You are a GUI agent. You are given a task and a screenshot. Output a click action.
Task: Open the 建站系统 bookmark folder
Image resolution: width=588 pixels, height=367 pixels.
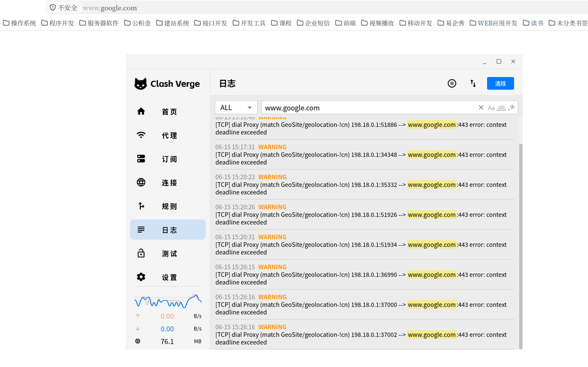172,24
